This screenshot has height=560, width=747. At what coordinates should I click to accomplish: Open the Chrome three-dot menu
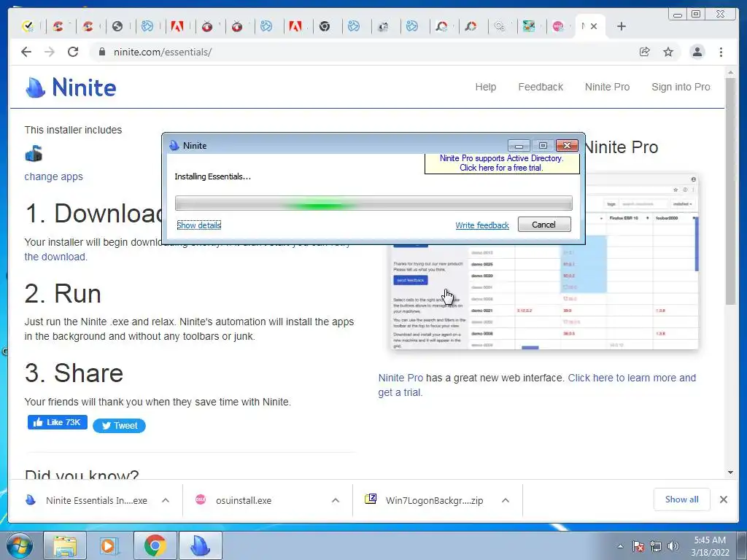click(x=721, y=52)
